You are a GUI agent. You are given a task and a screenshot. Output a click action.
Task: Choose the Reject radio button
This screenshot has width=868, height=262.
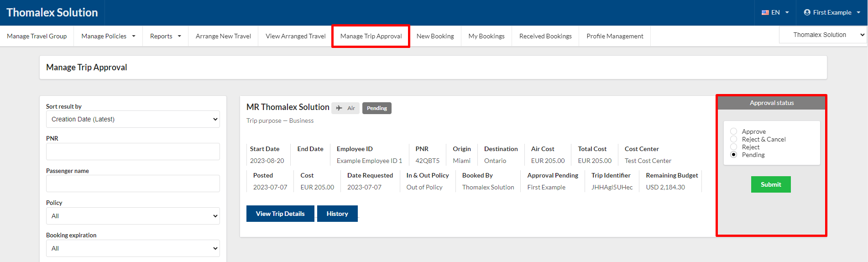733,147
